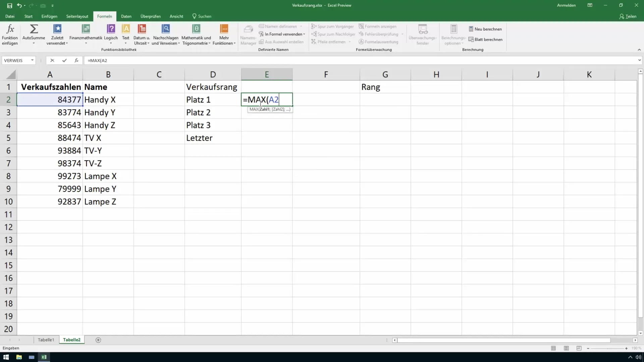This screenshot has width=644, height=362.
Task: Switch to the Überprüfen tab
Action: 150,16
